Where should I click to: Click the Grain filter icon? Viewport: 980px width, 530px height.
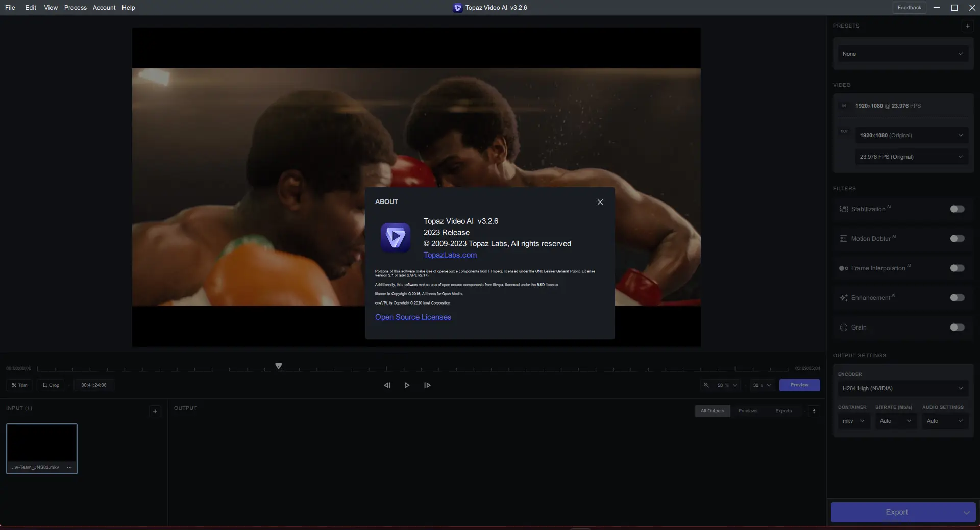click(844, 327)
